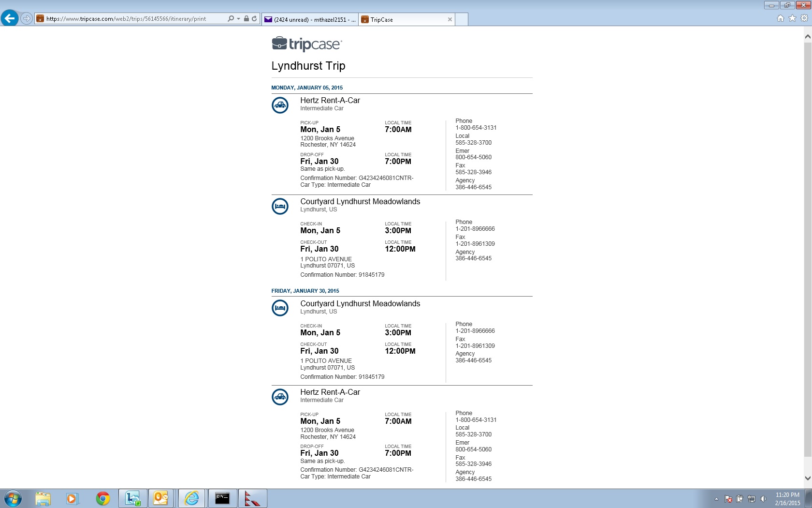The image size is (812, 508).
Task: Launch Windows Media Player from taskbar
Action: [x=72, y=498]
